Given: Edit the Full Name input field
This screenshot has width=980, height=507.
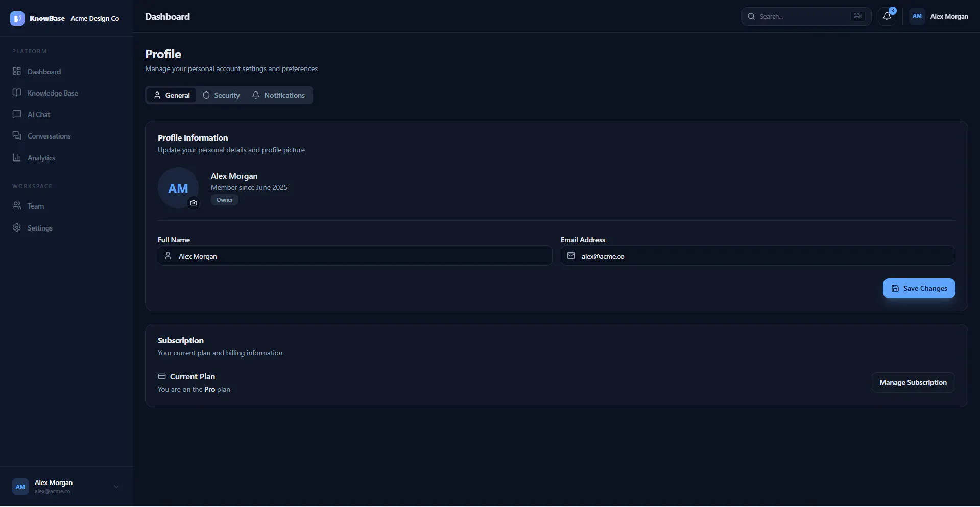Looking at the screenshot, I should tap(355, 256).
